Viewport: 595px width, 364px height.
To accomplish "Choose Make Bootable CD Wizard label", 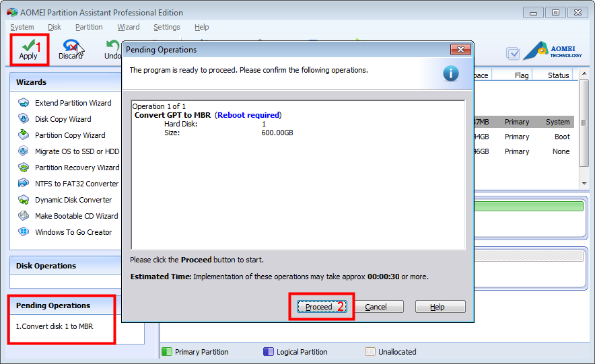I will click(76, 216).
